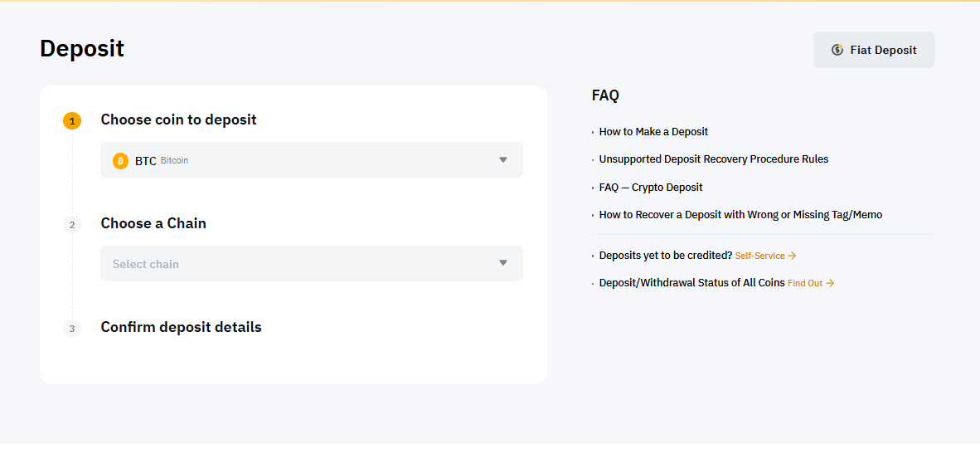The width and height of the screenshot is (980, 449).
Task: Click the Choose a Chain step title
Action: coord(153,223)
